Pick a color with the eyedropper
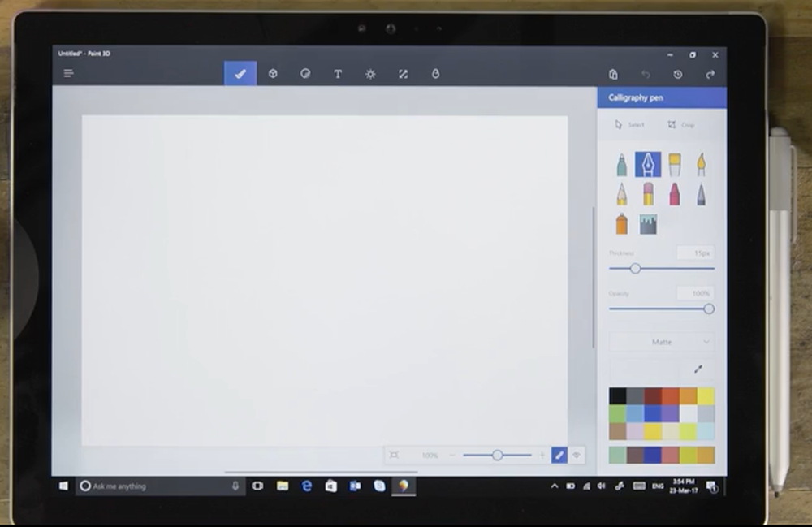812x527 pixels. (697, 369)
